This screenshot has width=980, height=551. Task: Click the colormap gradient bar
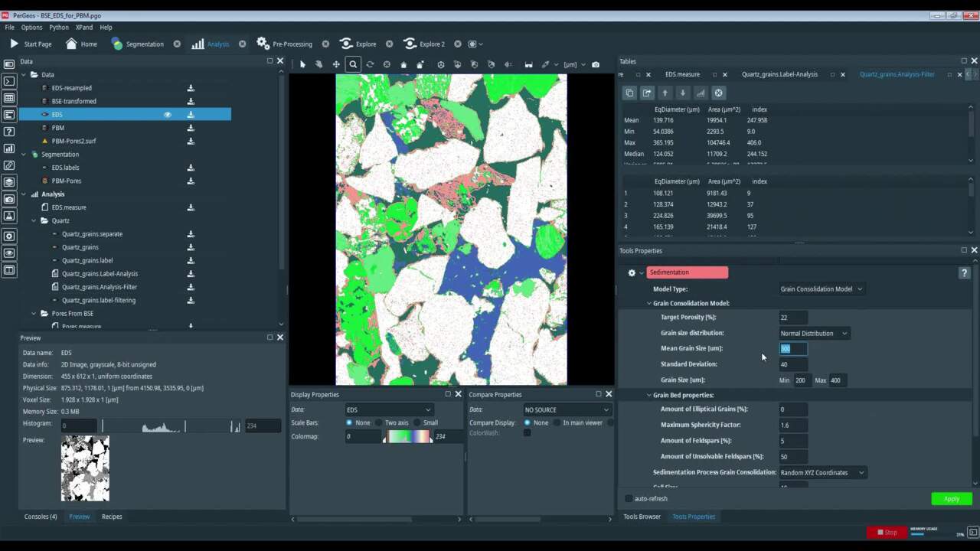(x=408, y=437)
